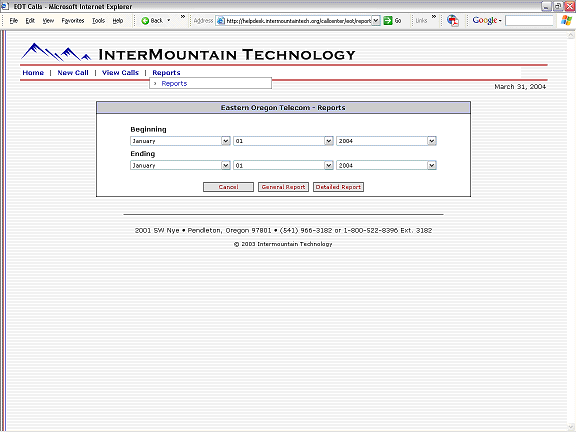Expand the Links toolbar overflow chevron

pyautogui.click(x=434, y=17)
